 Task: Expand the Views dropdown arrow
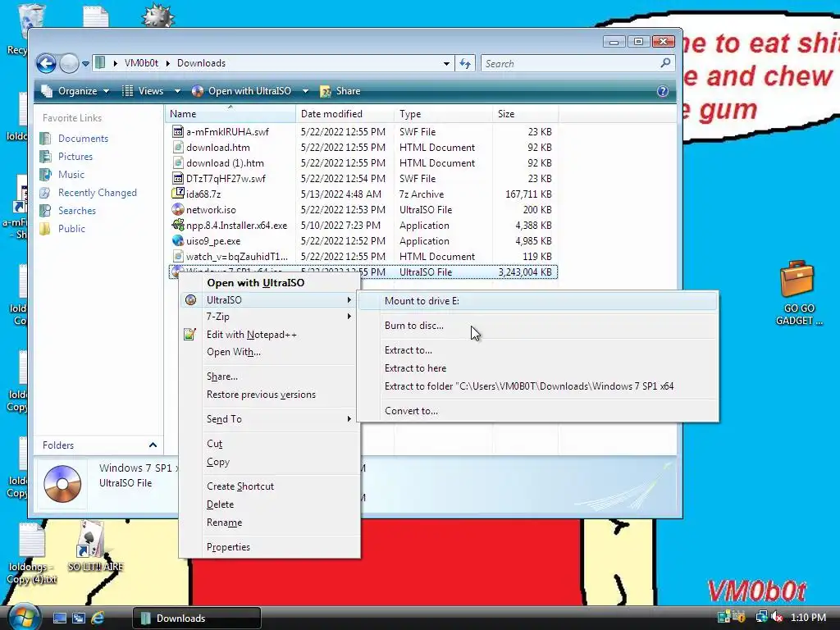coord(177,91)
